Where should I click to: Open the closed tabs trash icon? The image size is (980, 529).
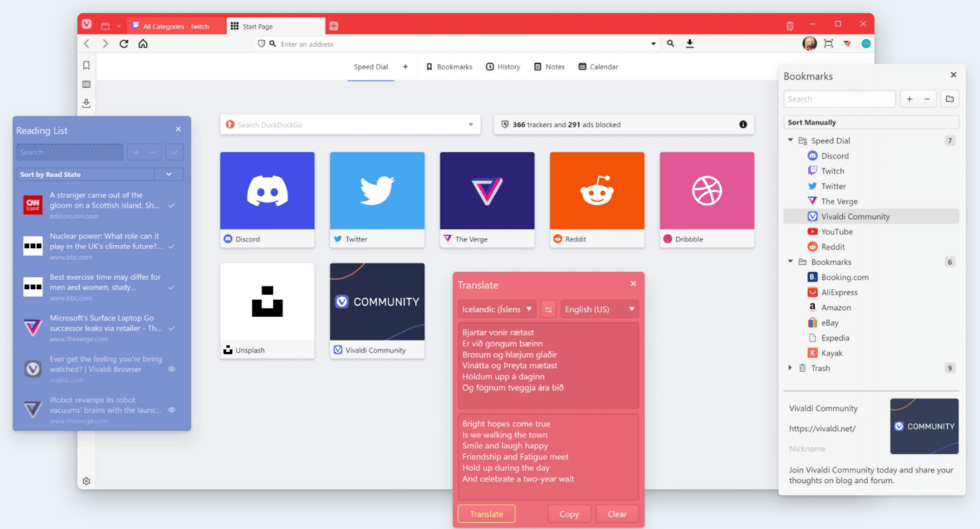click(x=790, y=26)
